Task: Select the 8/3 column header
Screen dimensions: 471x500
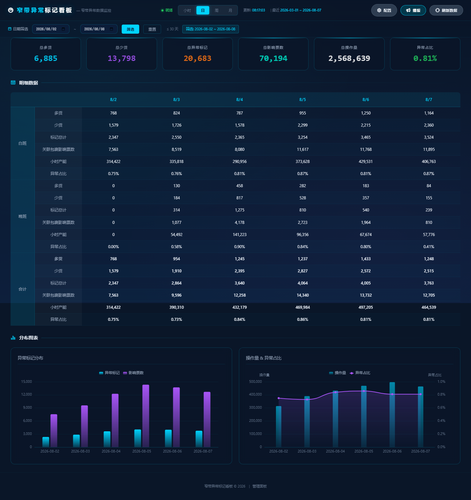Action: 176,100
